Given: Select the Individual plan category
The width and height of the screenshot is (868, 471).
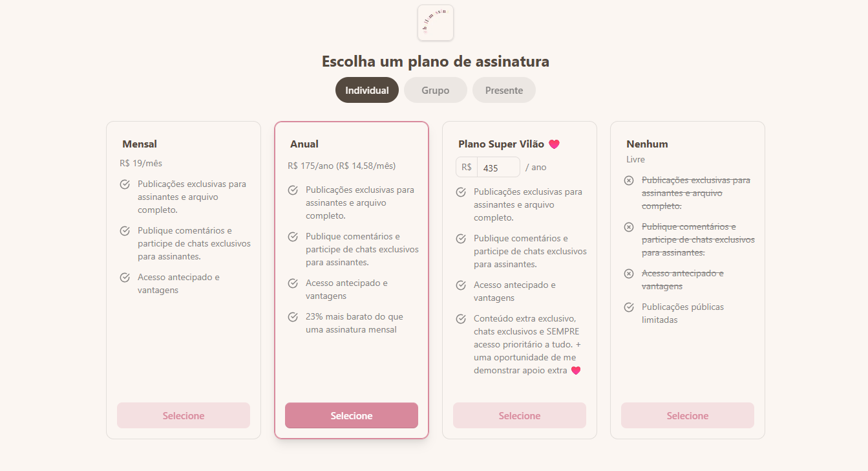Looking at the screenshot, I should tap(366, 90).
